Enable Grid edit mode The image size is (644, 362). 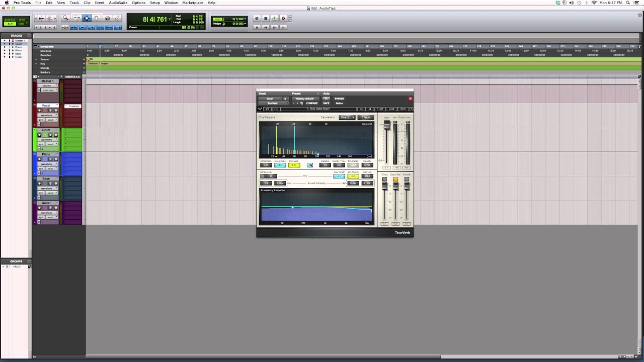pos(22,24)
